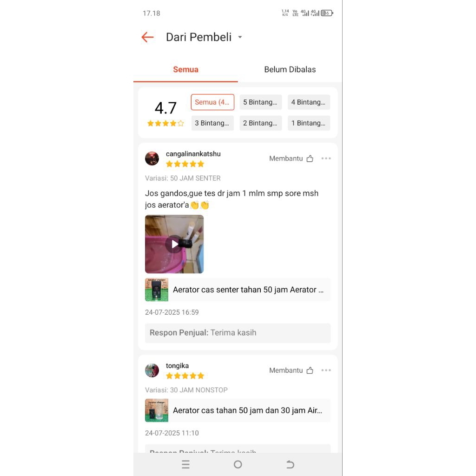This screenshot has height=476, width=476.
Task: Filter reviews by 3 Bintang
Action: click(x=212, y=123)
